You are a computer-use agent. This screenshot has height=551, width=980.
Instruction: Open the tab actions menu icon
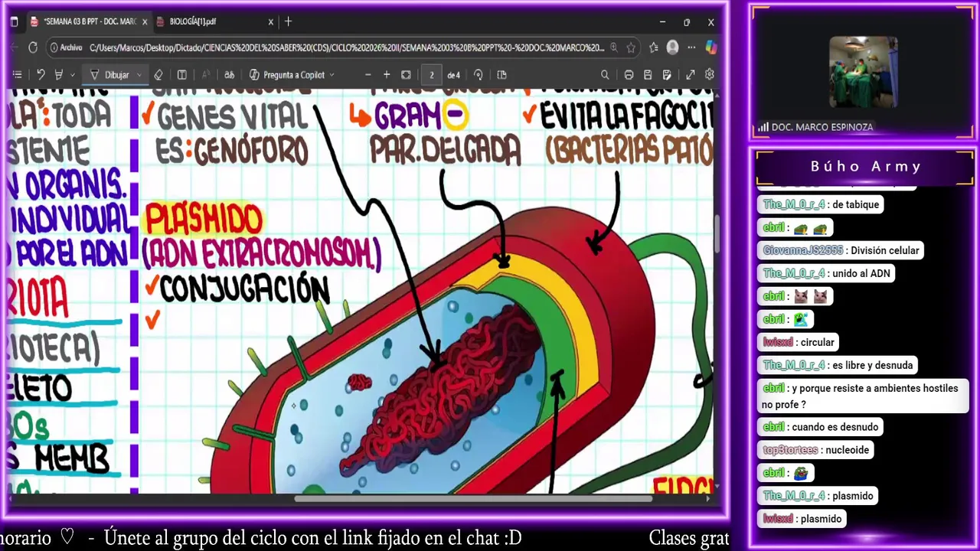tap(15, 21)
